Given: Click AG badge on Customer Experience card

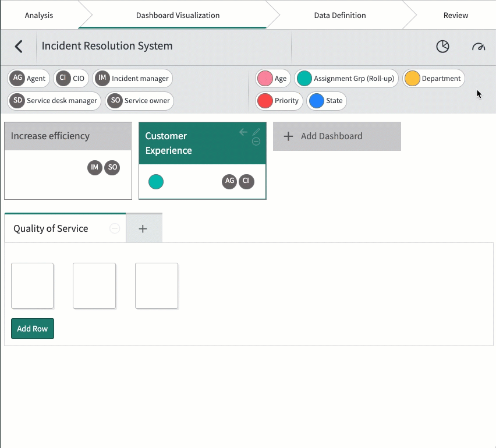Looking at the screenshot, I should click(x=229, y=181).
